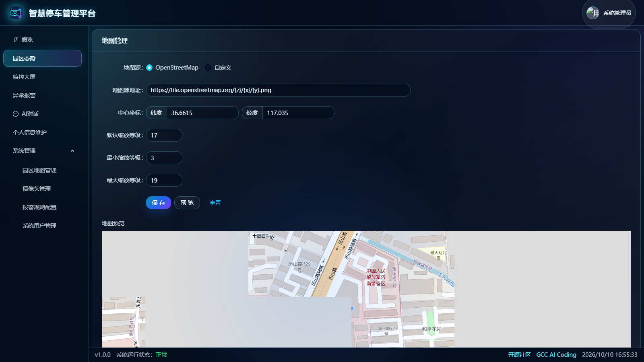644x362 pixels.
Task: Click the chat bubble icon beside AI对话
Action: tap(16, 114)
